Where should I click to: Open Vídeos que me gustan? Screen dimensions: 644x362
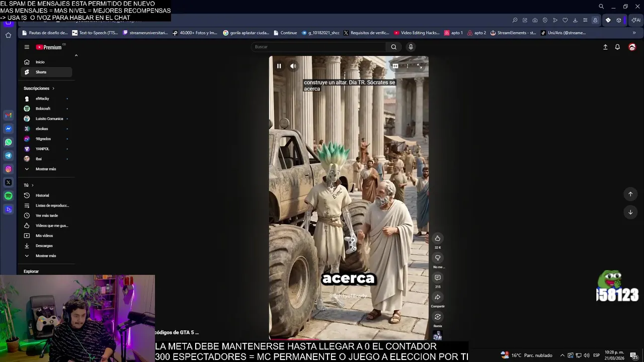tap(46, 225)
